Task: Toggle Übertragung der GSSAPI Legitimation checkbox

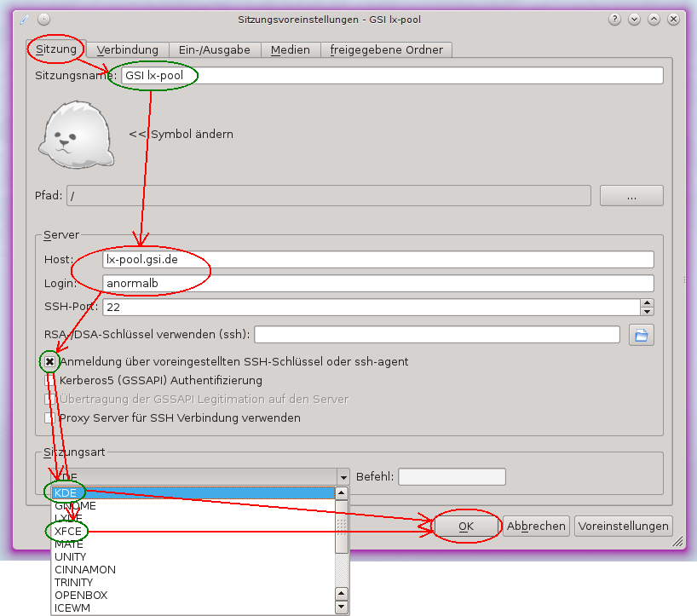Action: click(49, 399)
